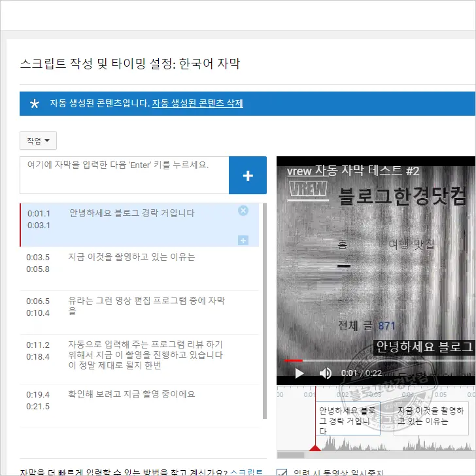Image resolution: width=476 pixels, height=476 pixels.
Task: Insert subtitle below using small plus icon
Action: pyautogui.click(x=243, y=241)
